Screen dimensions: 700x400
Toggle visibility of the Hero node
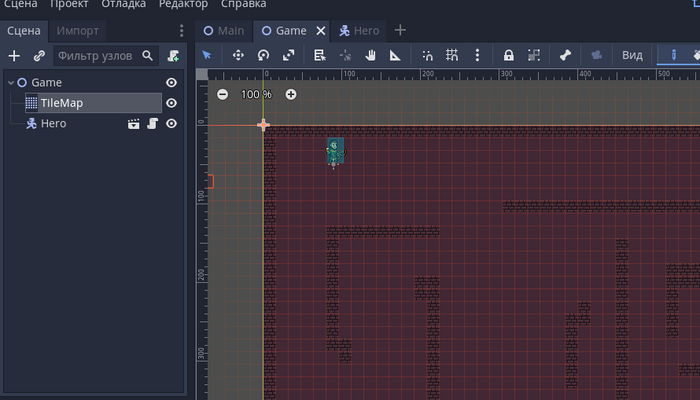pos(171,124)
